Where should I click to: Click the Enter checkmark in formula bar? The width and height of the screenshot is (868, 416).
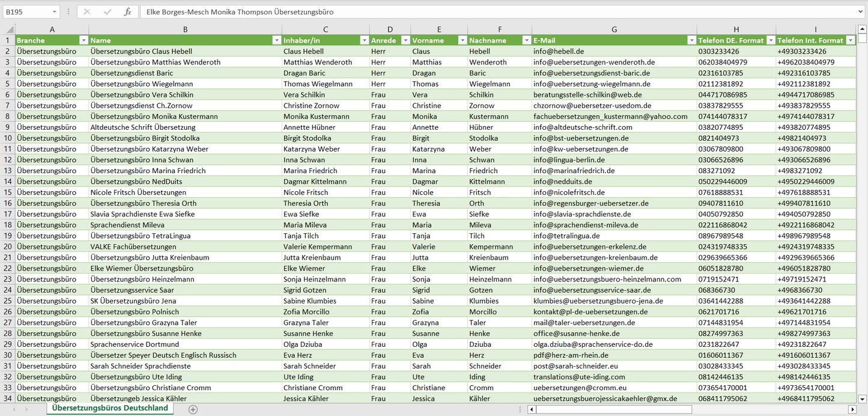point(108,12)
